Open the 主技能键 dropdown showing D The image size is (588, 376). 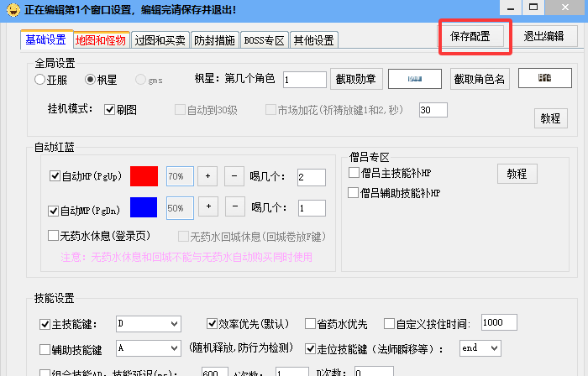click(x=149, y=324)
